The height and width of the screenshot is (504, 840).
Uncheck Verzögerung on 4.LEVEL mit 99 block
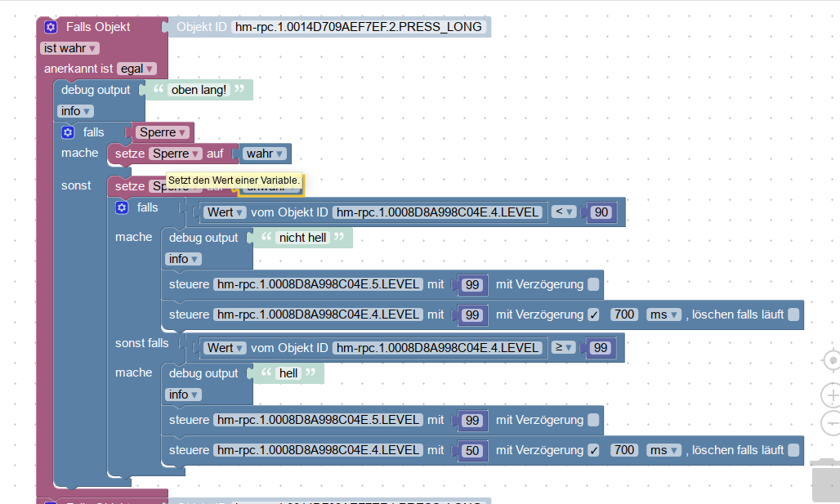click(593, 314)
